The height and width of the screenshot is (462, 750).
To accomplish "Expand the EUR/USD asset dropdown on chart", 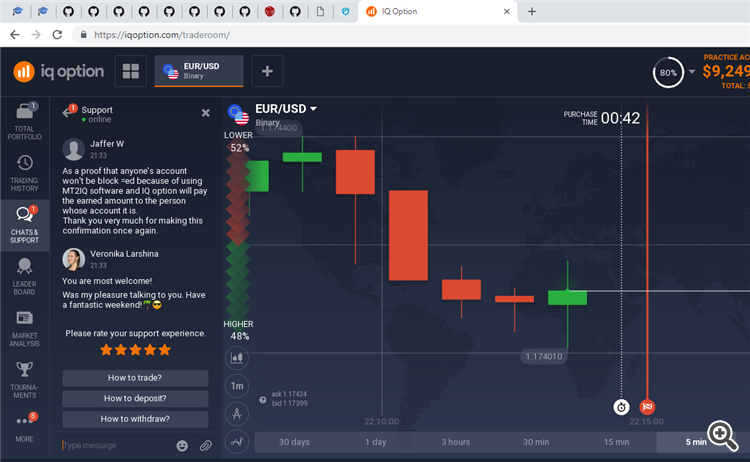I will tap(313, 109).
